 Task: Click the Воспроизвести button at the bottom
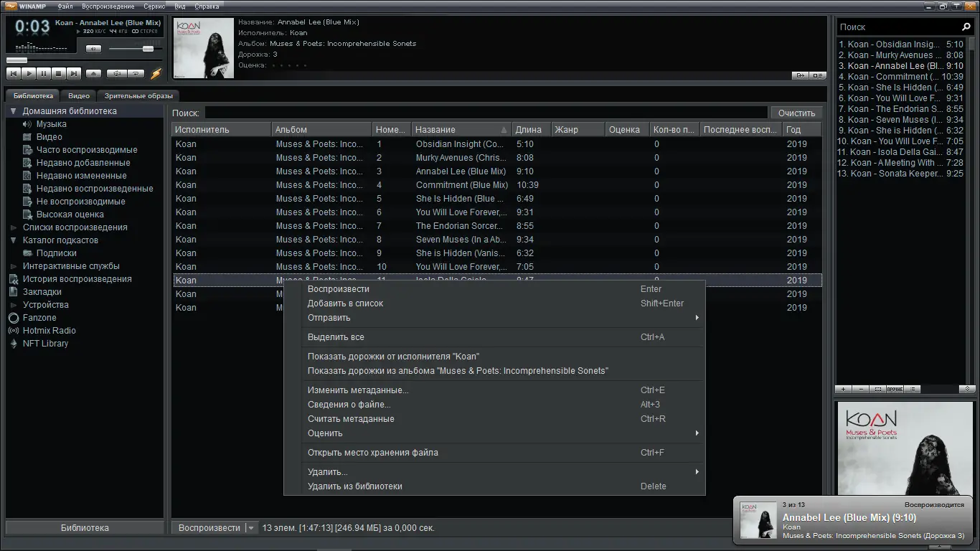209,528
